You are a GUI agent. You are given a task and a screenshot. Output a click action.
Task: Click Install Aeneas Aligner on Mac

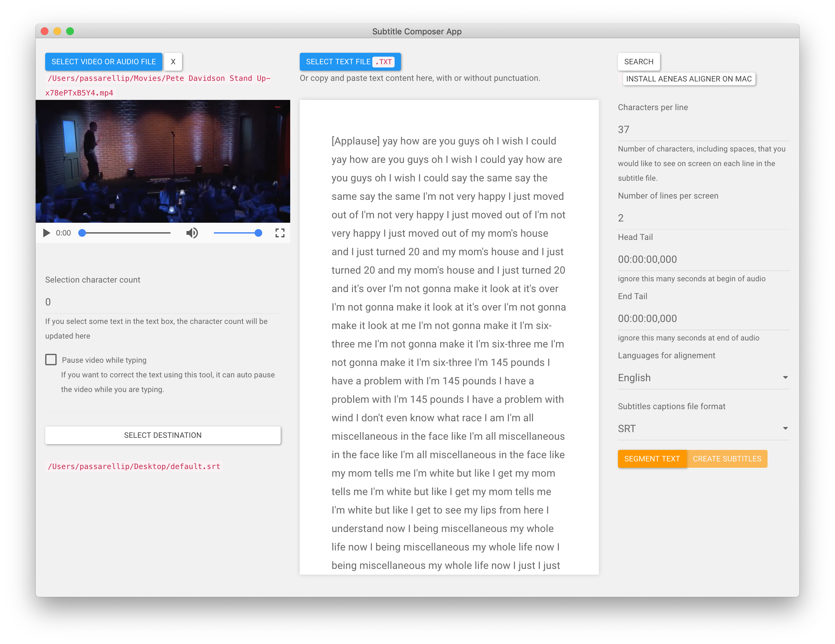pyautogui.click(x=689, y=79)
